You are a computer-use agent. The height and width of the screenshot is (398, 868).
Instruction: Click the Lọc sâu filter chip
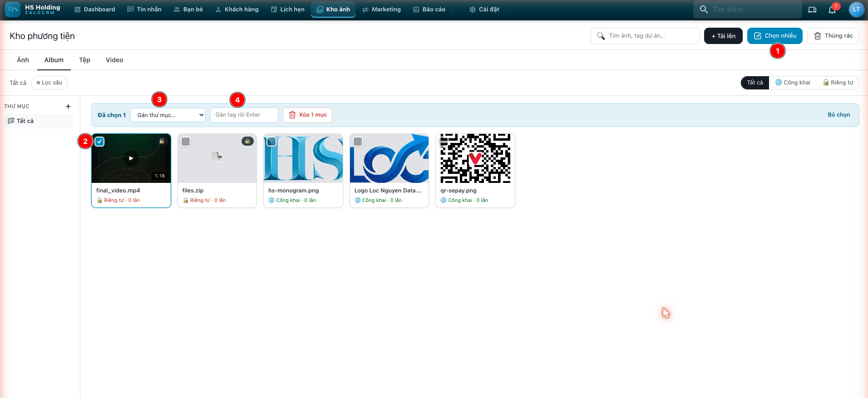click(49, 83)
